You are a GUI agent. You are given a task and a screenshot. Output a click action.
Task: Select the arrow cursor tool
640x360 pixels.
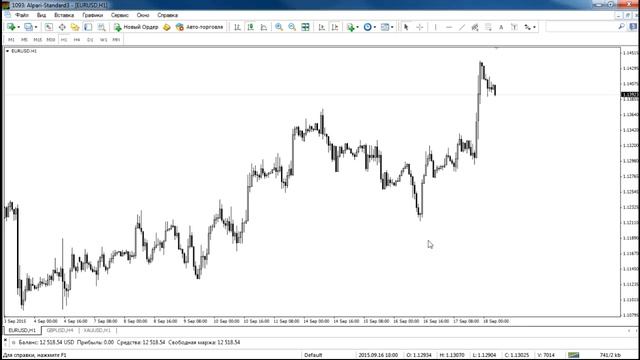click(406, 27)
